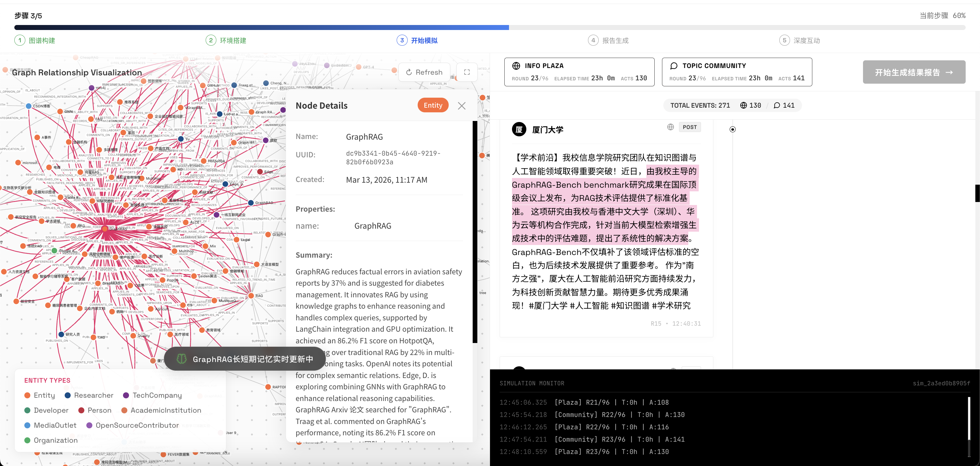Select the GitHub graph node
Image resolution: width=980 pixels, height=466 pixels.
pyautogui.click(x=203, y=86)
